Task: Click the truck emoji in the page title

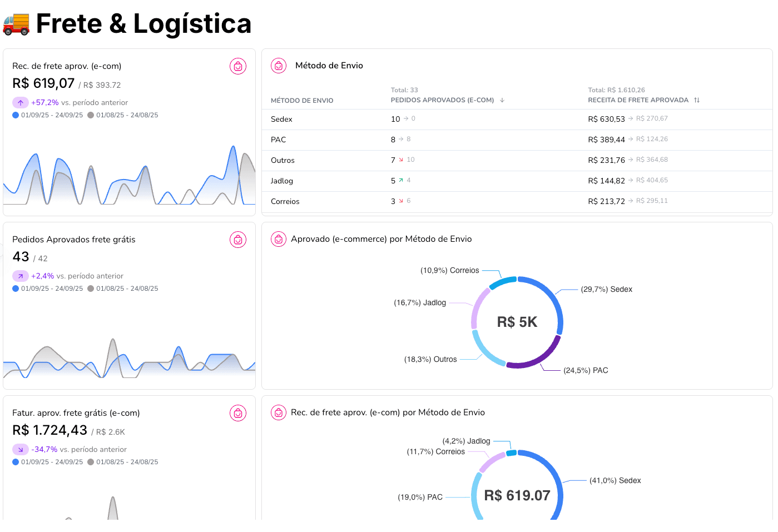Action: [16, 24]
